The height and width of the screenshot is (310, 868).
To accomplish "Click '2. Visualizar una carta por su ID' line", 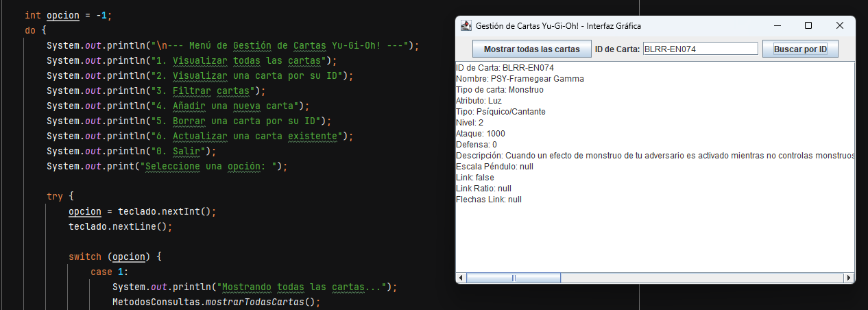I will click(x=200, y=75).
